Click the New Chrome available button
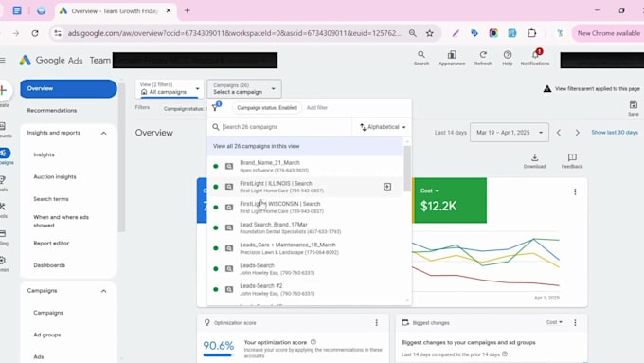Screen dimensions: 644x363 (x=608, y=33)
